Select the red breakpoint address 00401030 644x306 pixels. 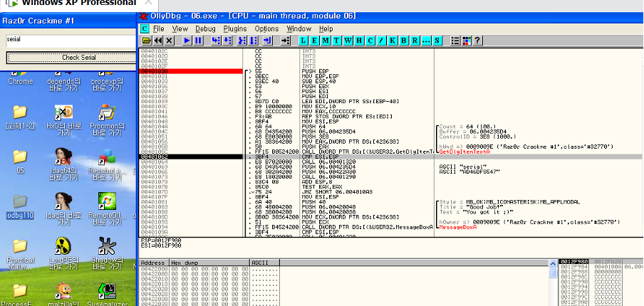click(191, 71)
